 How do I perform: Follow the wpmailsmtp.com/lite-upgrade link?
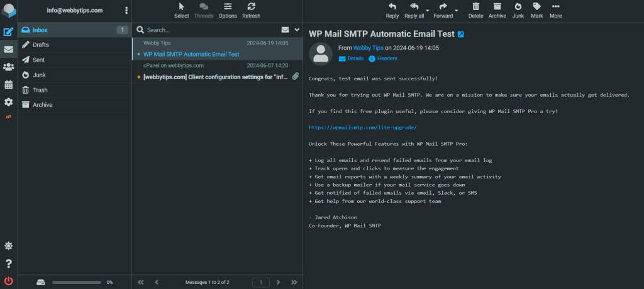coord(362,127)
